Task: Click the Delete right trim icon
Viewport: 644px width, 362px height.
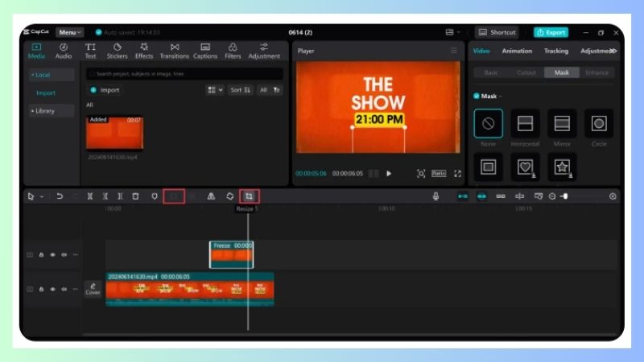Action: coord(120,196)
